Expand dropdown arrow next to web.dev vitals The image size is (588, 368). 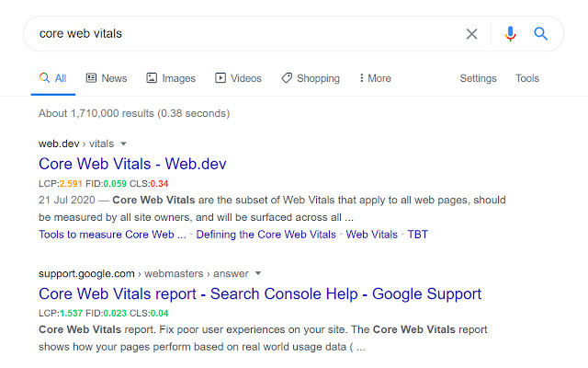click(x=124, y=144)
